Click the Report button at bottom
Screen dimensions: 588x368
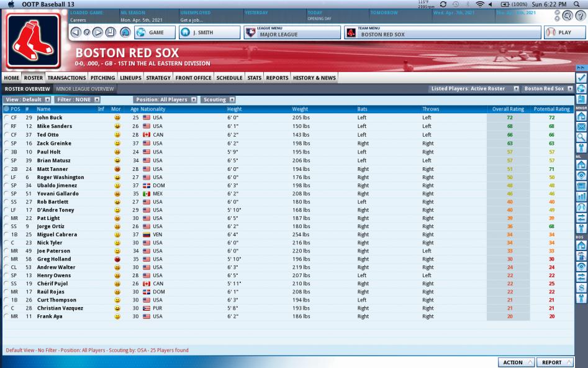pyautogui.click(x=554, y=362)
